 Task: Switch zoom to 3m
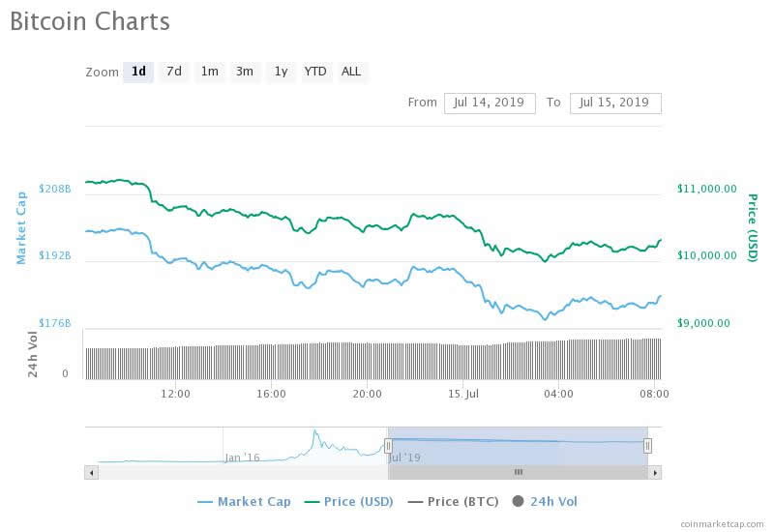(x=245, y=72)
